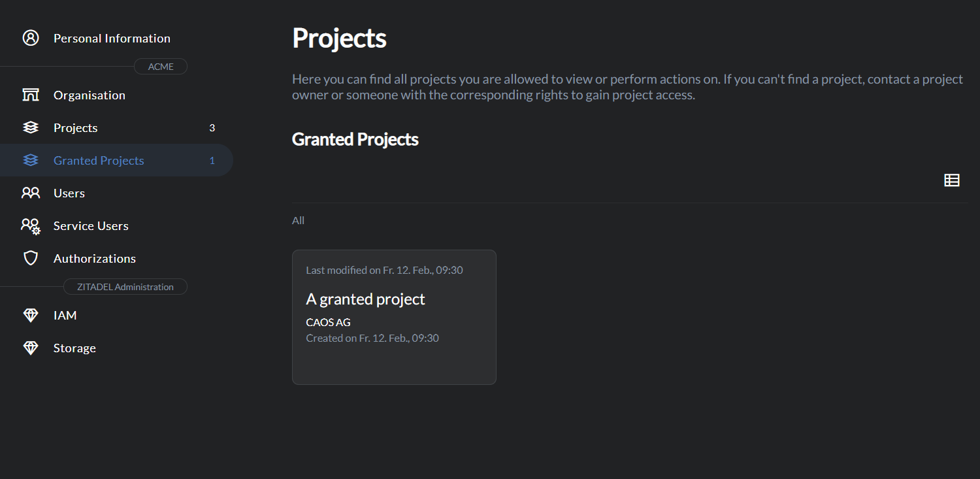Image resolution: width=980 pixels, height=479 pixels.
Task: Select the IAM diamond icon
Action: click(x=31, y=315)
